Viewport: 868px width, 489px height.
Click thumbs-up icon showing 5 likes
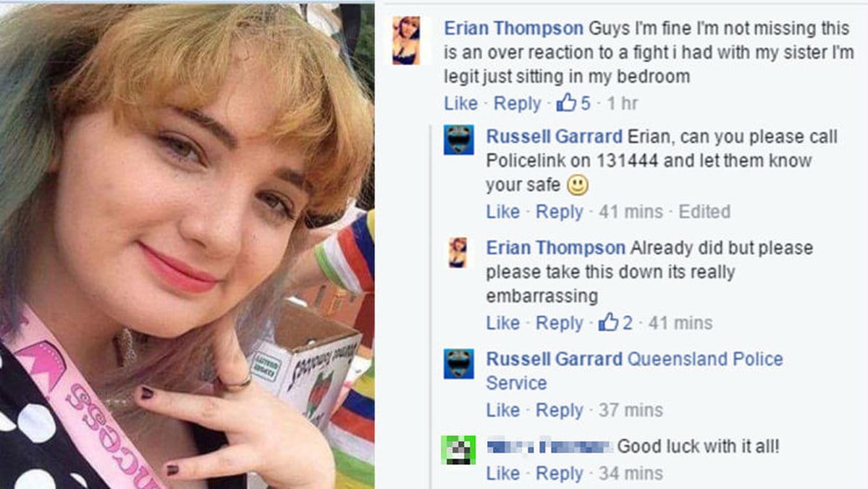(566, 102)
